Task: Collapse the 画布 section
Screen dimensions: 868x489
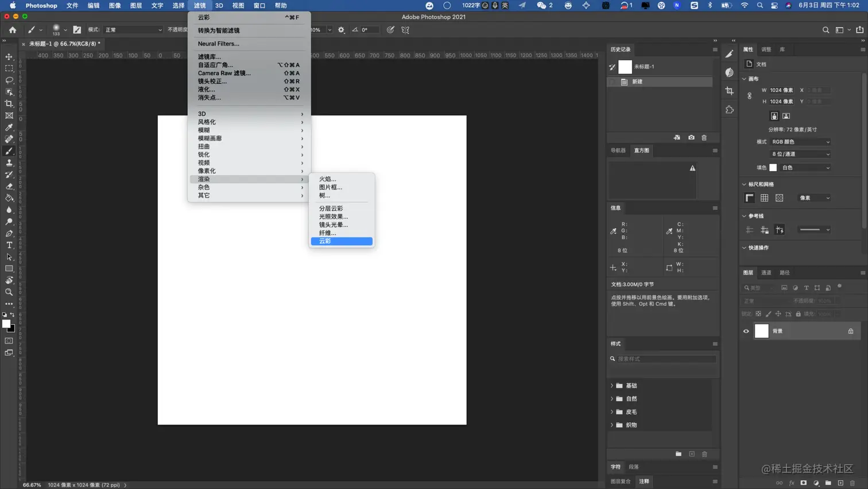Action: click(745, 79)
